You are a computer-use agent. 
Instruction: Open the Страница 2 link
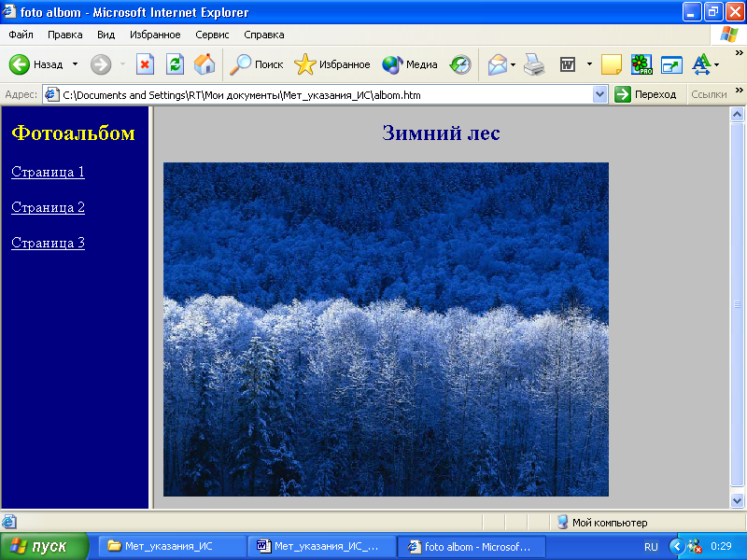coord(48,207)
